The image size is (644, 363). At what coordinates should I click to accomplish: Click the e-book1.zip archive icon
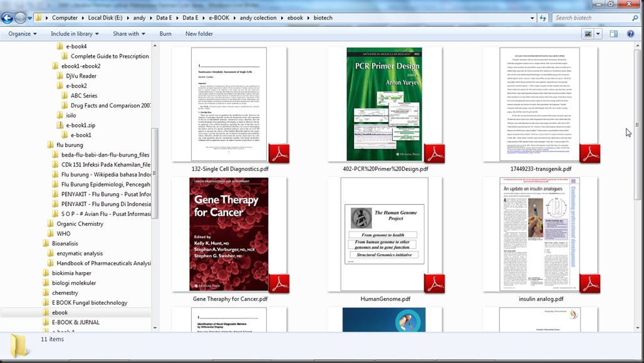coord(60,125)
